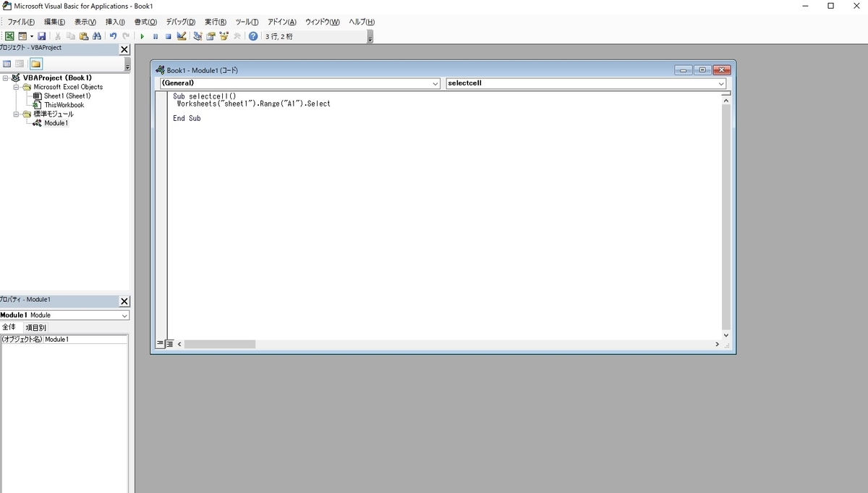The image size is (868, 493).
Task: Close the Project - VBAProject panel
Action: (x=124, y=49)
